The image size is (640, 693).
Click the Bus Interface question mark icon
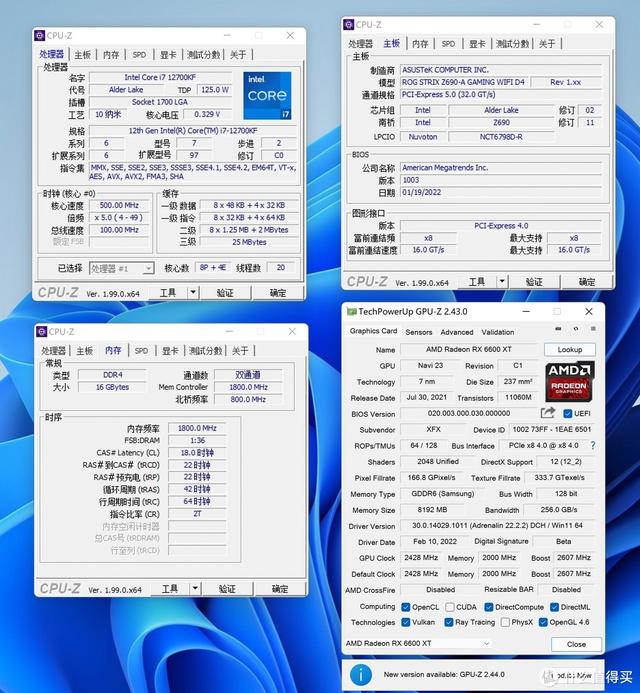point(592,446)
